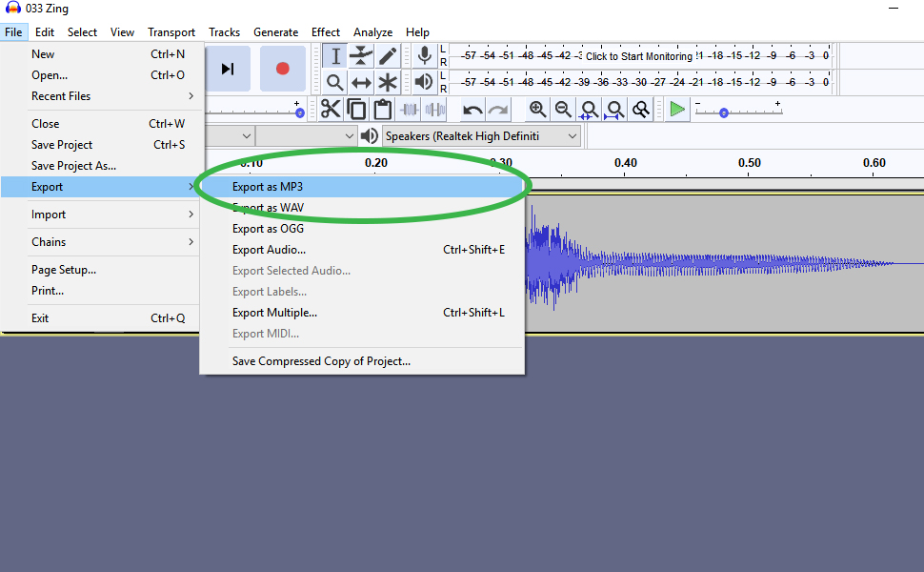Click the Cut scissors icon

coord(331,109)
